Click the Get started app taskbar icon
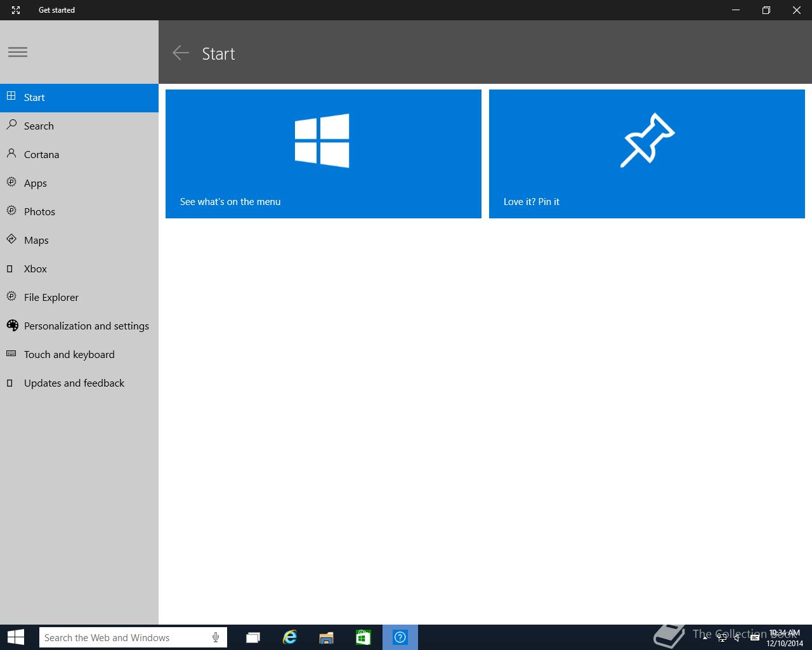This screenshot has height=650, width=812. (x=400, y=637)
